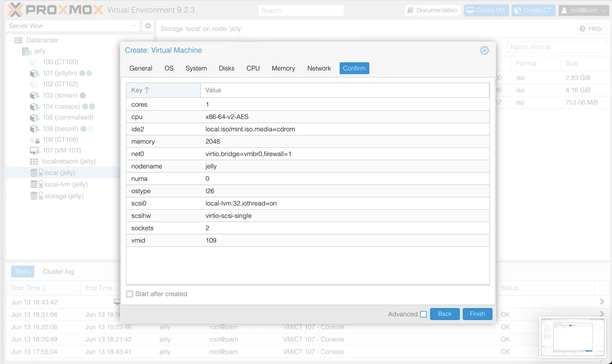Click the top Search field
The width and height of the screenshot is (612, 364).
coord(301,10)
